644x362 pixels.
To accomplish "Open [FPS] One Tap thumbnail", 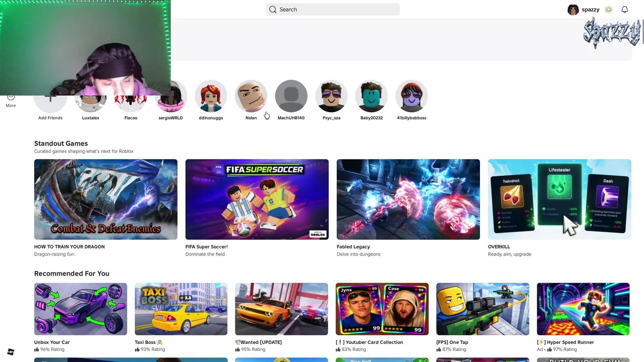I will [482, 309].
